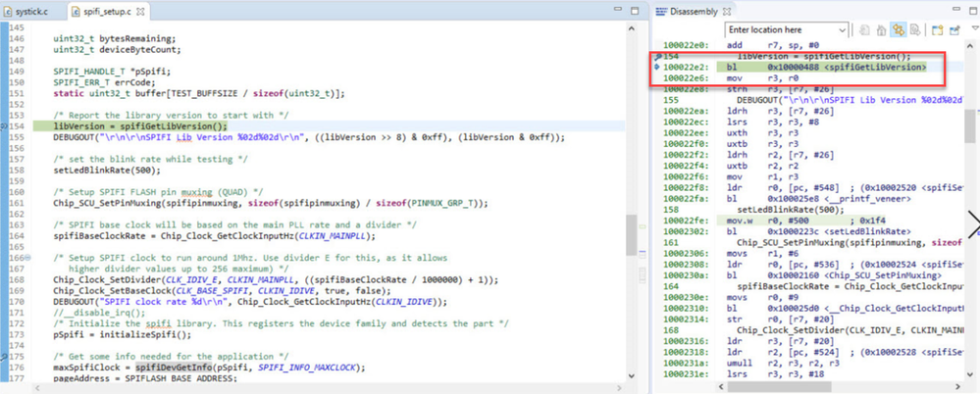The width and height of the screenshot is (980, 394).
Task: Click the marker beside editor line 154
Action: [3, 126]
